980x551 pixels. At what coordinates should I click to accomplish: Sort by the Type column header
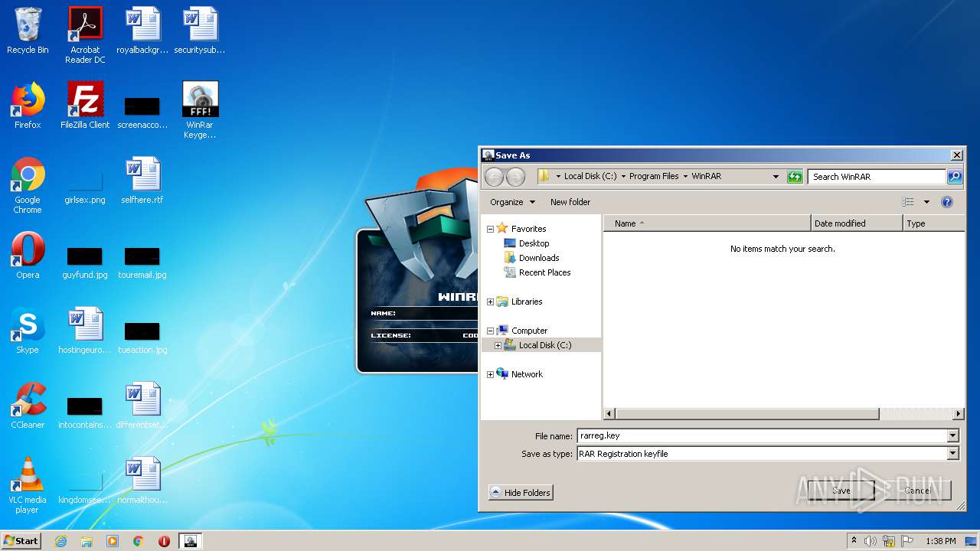(x=933, y=223)
